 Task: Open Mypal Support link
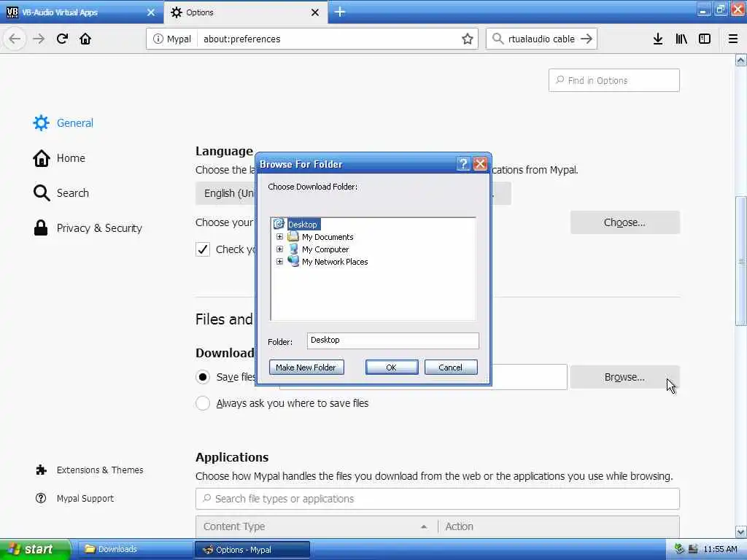85,499
